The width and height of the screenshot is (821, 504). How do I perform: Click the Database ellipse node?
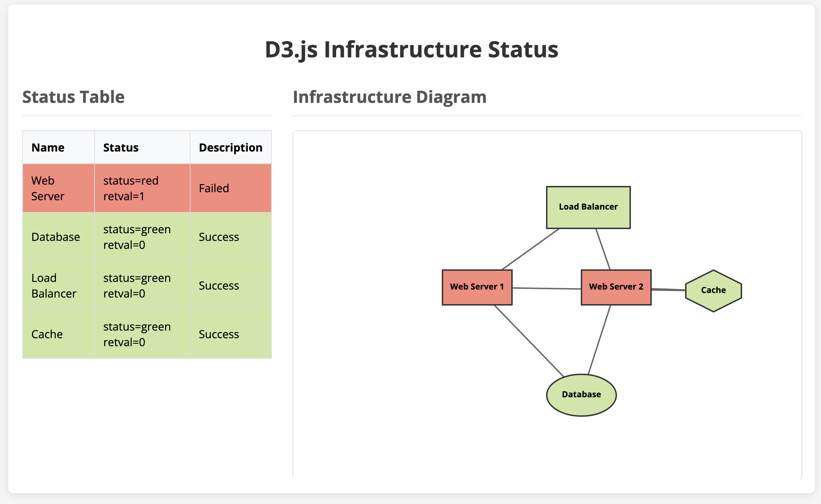581,395
